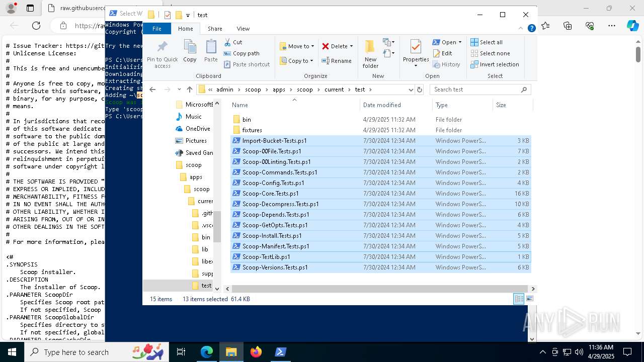Click the Cut scissors command
The image size is (644, 362).
pos(233,42)
